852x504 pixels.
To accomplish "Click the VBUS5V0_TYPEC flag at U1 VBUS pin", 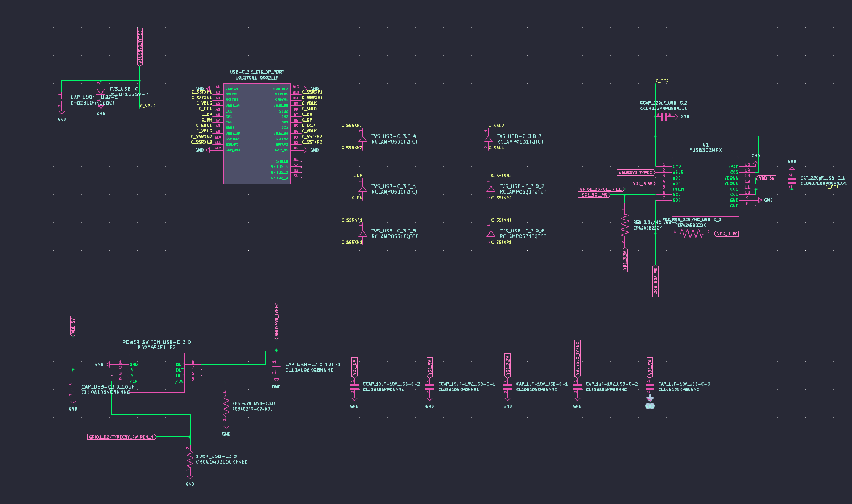I will click(x=636, y=172).
